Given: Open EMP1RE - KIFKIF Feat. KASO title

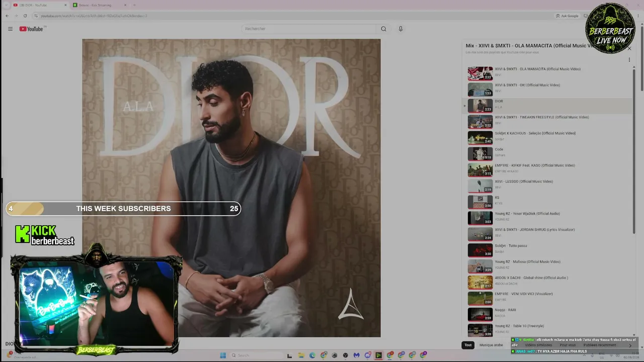Looking at the screenshot, I should (534, 165).
